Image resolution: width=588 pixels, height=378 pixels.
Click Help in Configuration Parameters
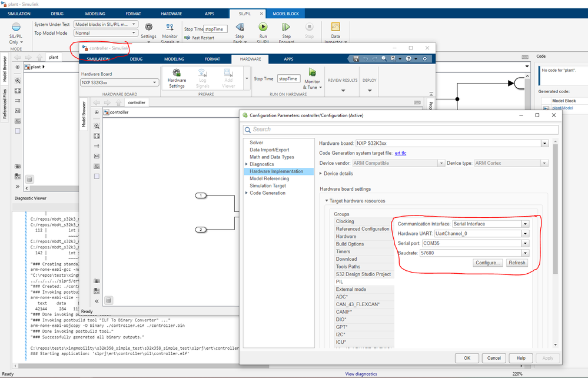(521, 358)
